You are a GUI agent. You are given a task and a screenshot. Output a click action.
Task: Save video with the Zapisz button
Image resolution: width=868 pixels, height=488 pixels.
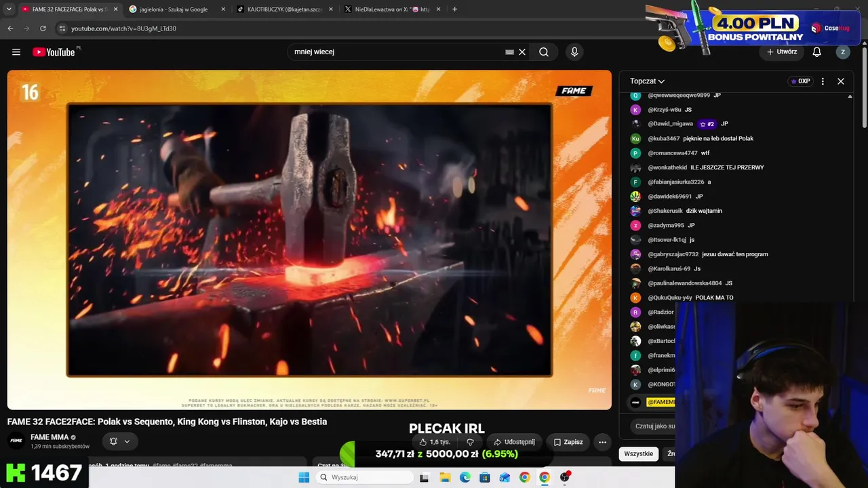click(x=568, y=442)
